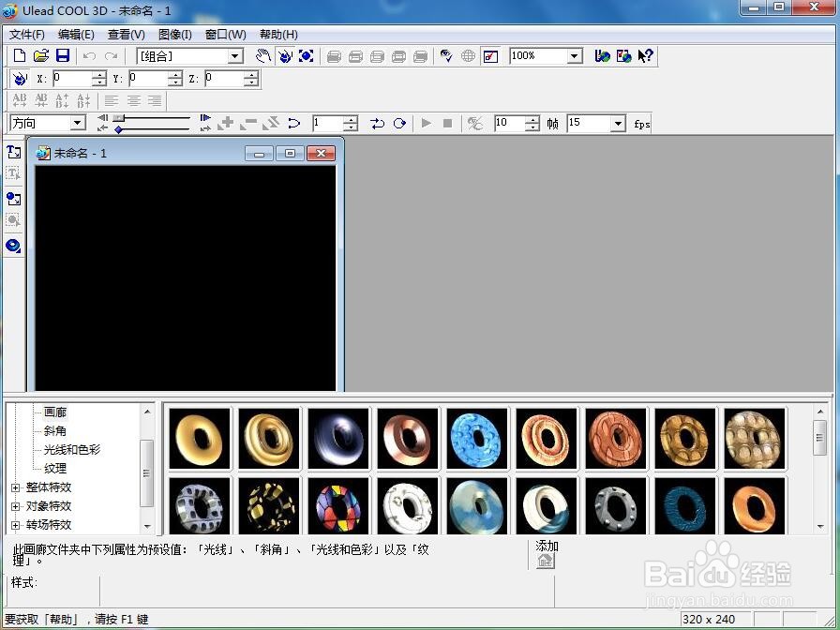840x630 pixels.
Task: Click the context help arrow question icon
Action: click(x=646, y=55)
